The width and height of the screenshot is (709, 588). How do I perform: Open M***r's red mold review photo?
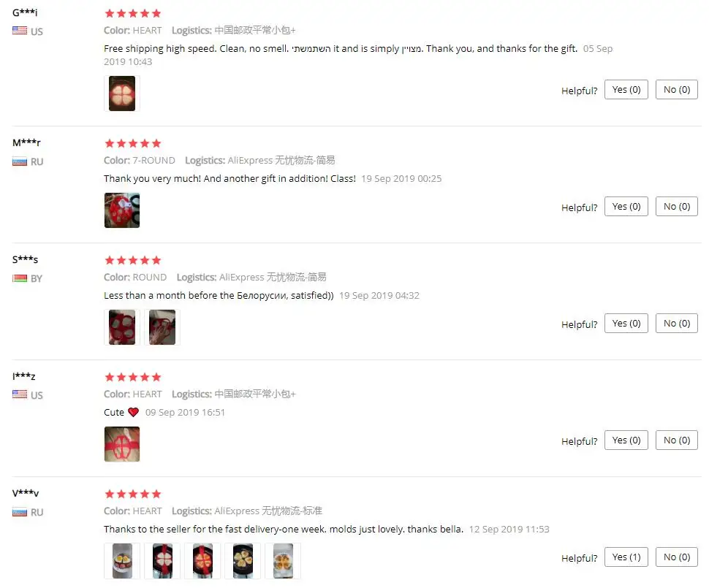click(121, 210)
